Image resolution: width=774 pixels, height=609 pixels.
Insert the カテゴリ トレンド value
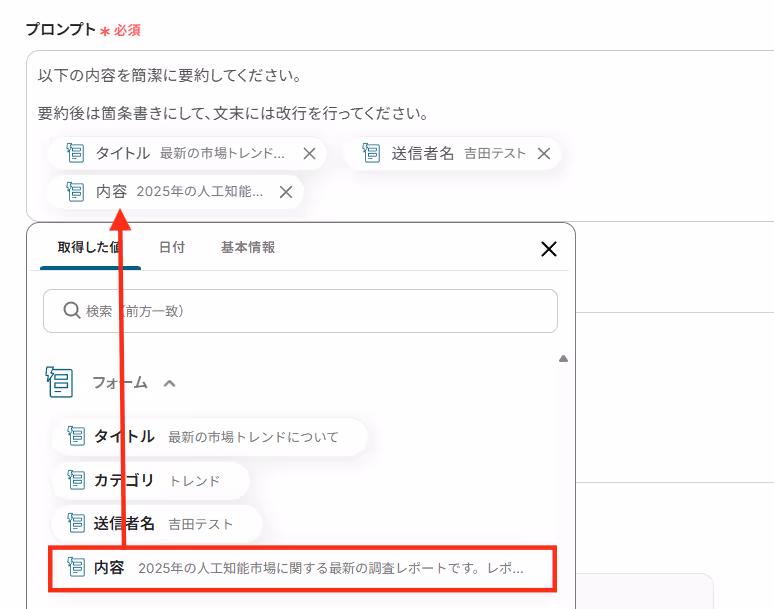pyautogui.click(x=150, y=480)
